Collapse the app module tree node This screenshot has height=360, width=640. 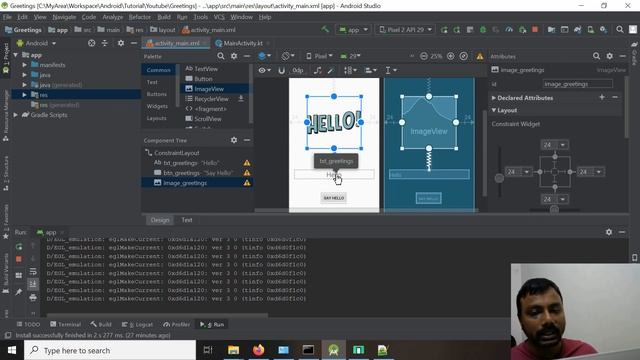[x=16, y=55]
